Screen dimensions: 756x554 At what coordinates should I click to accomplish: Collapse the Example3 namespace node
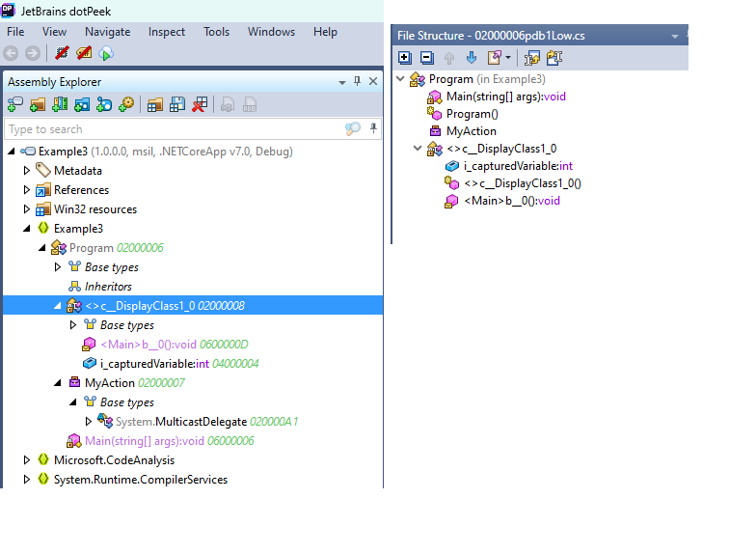27,229
